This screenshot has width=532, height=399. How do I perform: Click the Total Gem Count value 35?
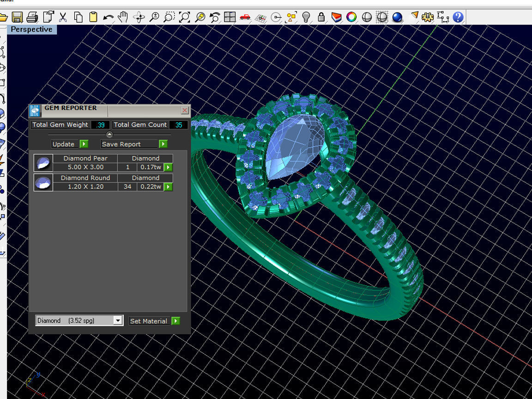[x=178, y=125]
